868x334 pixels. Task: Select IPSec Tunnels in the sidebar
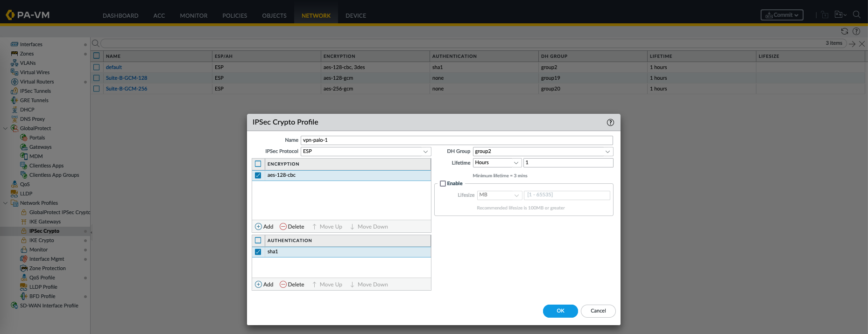(35, 91)
